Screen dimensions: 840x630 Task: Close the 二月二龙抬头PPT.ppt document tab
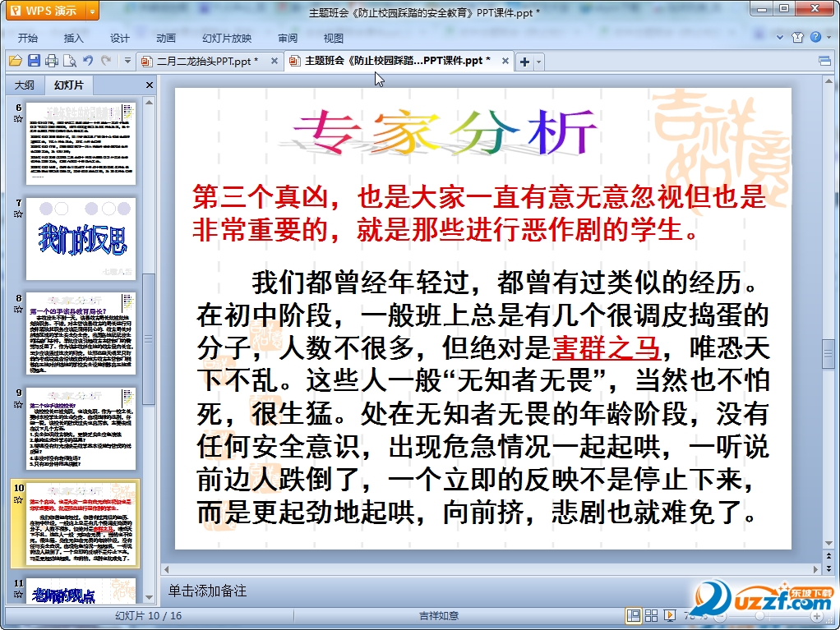coord(275,61)
